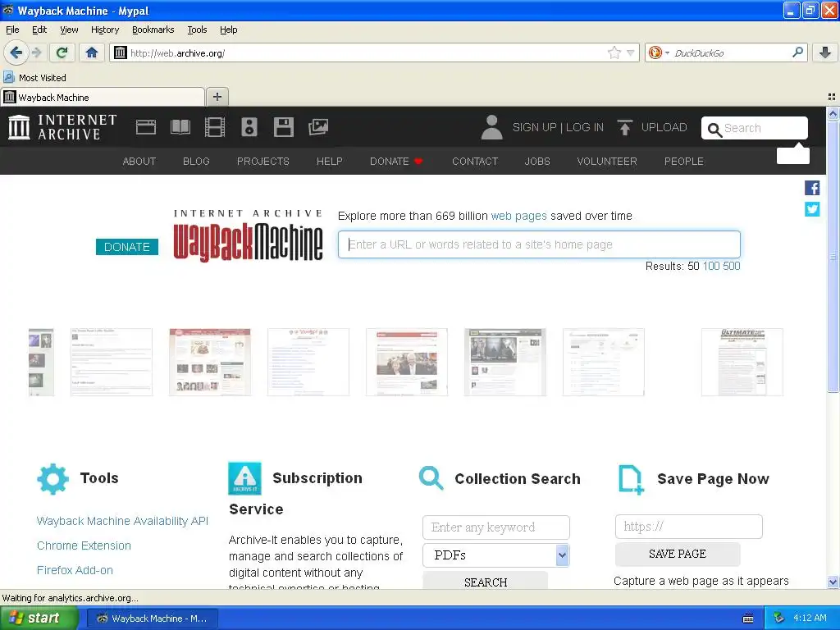Click the teal DONATE button

tap(127, 247)
